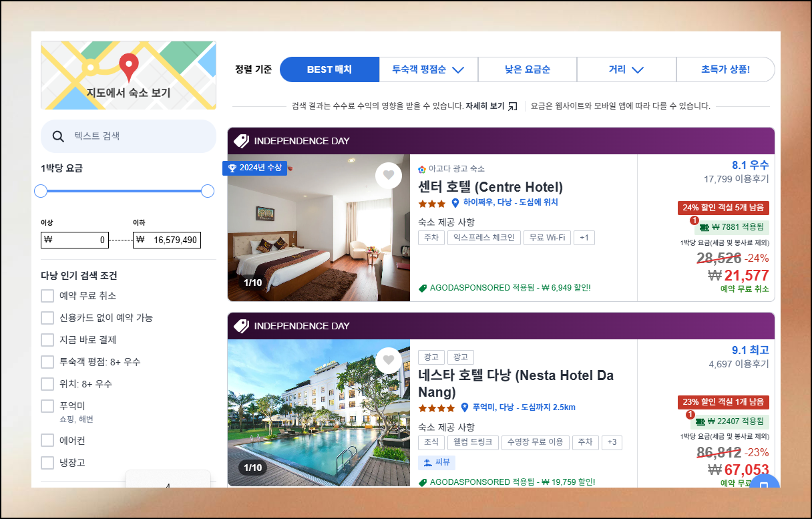
Task: Open 네스타 호텔 다낭 listing title
Action: coord(516,383)
